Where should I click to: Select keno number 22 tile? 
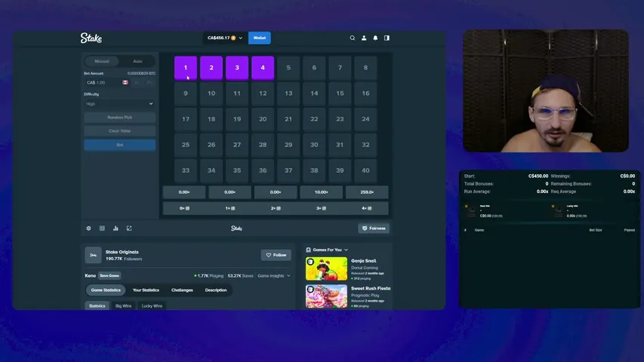(x=314, y=119)
